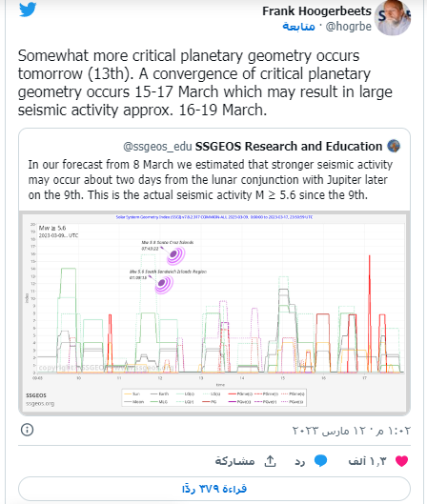Viewport: 427px width, 504px height.
Task: Read the 379 replies button
Action: 214,489
